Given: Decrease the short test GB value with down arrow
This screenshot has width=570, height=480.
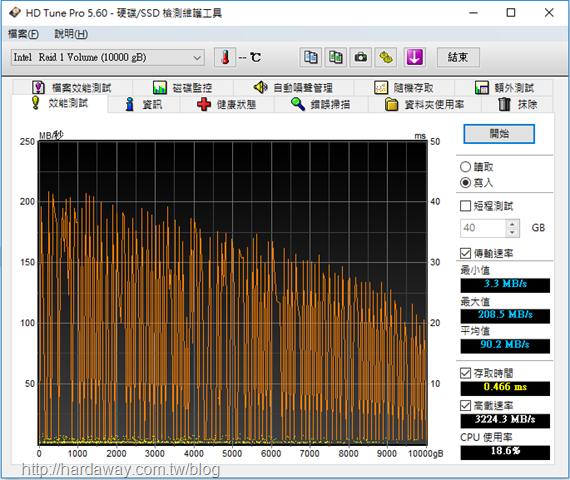Looking at the screenshot, I should (x=512, y=232).
